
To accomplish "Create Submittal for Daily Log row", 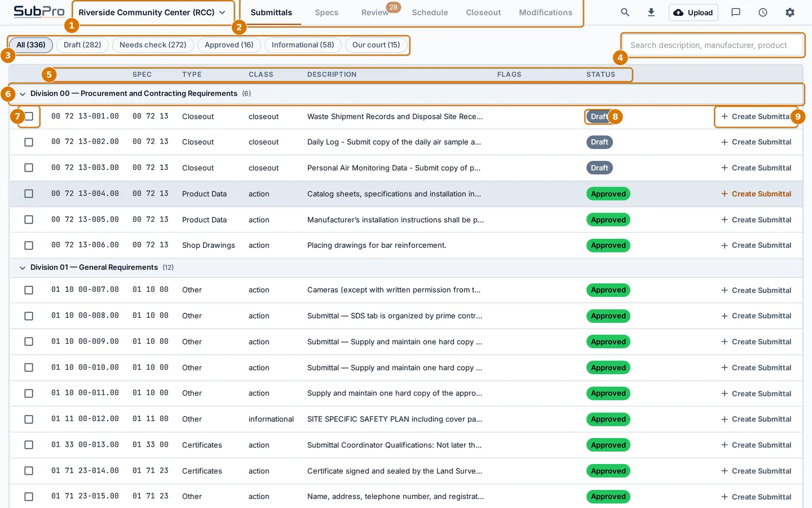I will click(756, 142).
